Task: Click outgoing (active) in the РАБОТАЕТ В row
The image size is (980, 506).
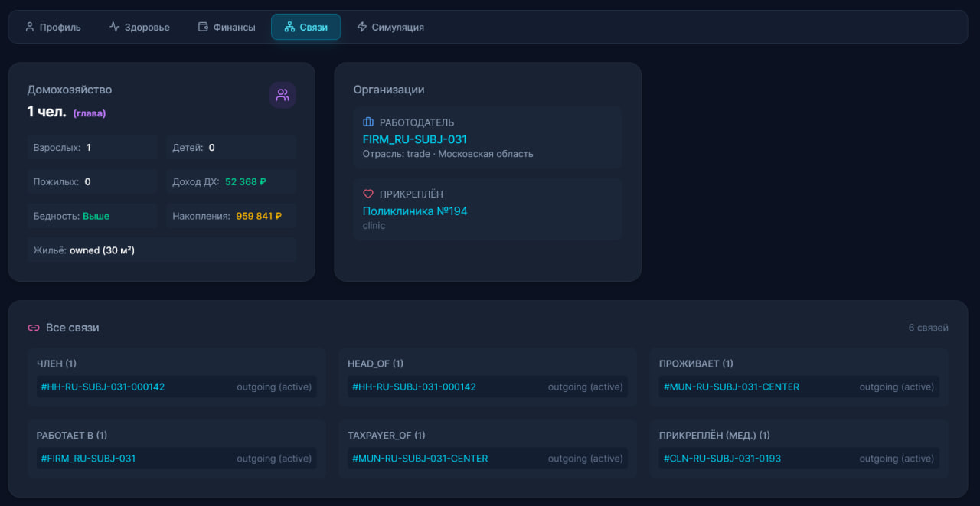Action: point(274,459)
